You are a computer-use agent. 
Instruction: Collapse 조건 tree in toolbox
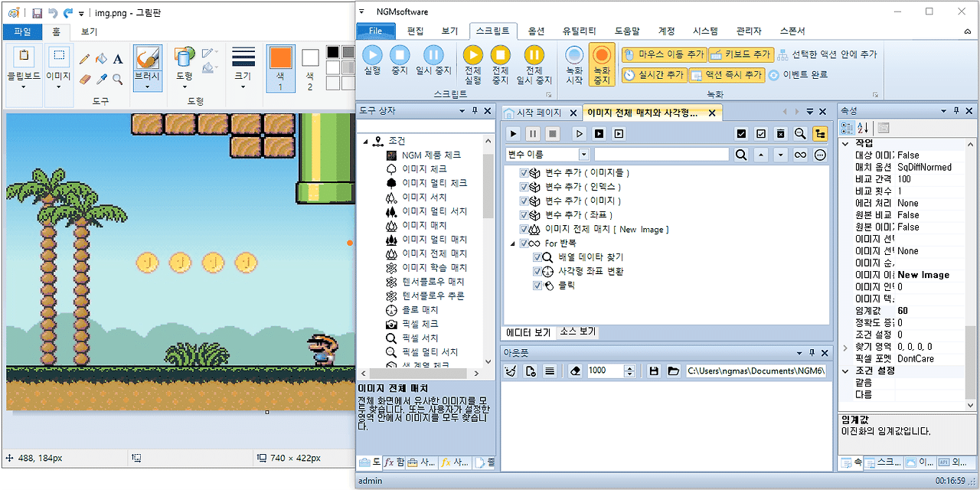[364, 141]
